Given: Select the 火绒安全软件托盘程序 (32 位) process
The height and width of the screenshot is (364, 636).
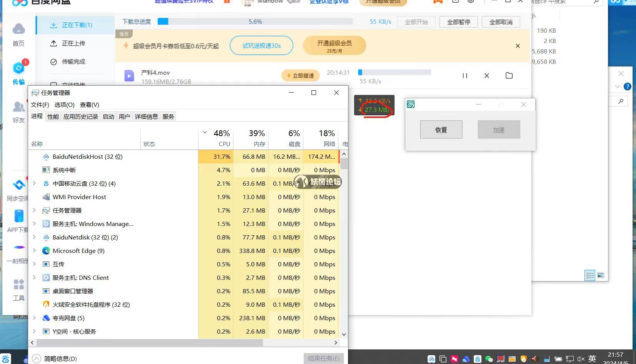Looking at the screenshot, I should (x=183, y=304).
